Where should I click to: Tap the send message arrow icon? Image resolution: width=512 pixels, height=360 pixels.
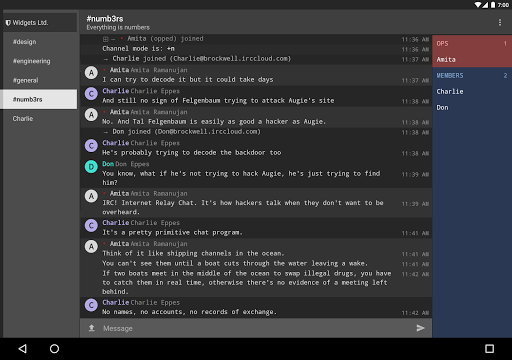pyautogui.click(x=420, y=328)
